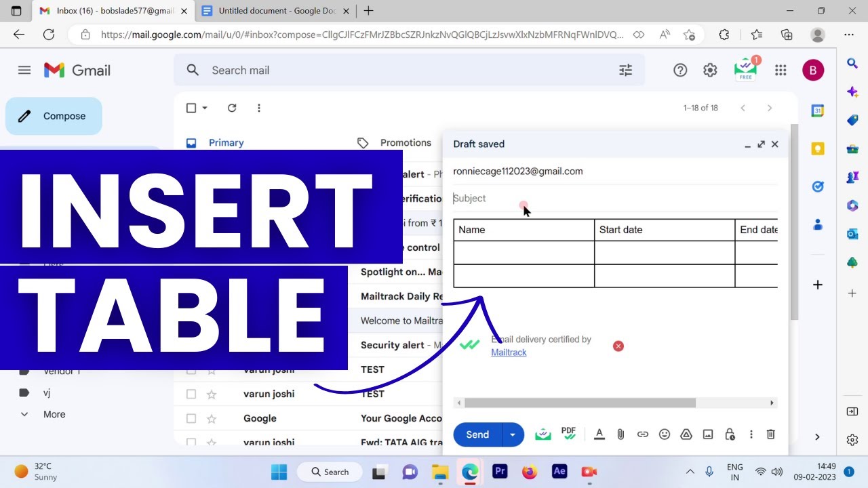Hide the side panel chevron

(817, 436)
